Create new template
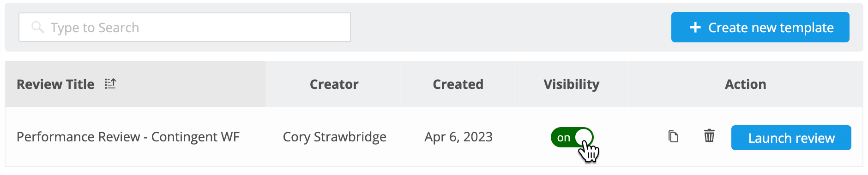Screen dimensions: 868x175 760,27
